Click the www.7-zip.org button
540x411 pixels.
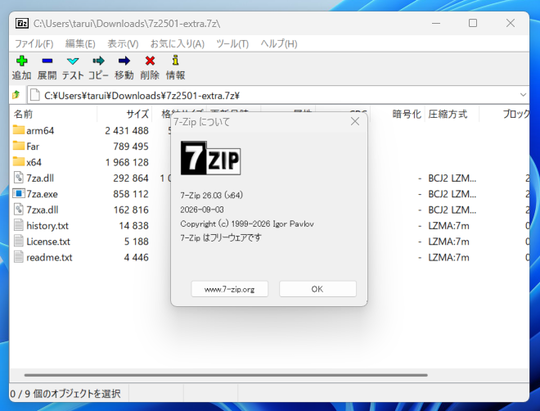(230, 289)
